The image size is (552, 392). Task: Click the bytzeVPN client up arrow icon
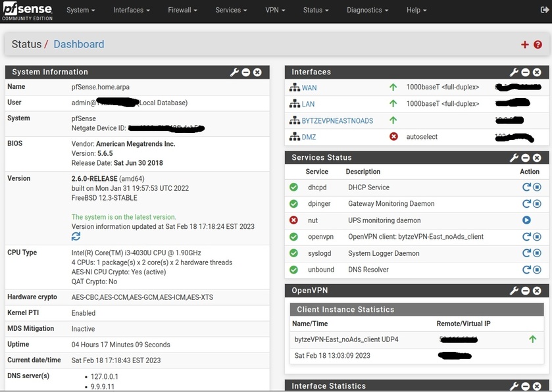(x=533, y=339)
